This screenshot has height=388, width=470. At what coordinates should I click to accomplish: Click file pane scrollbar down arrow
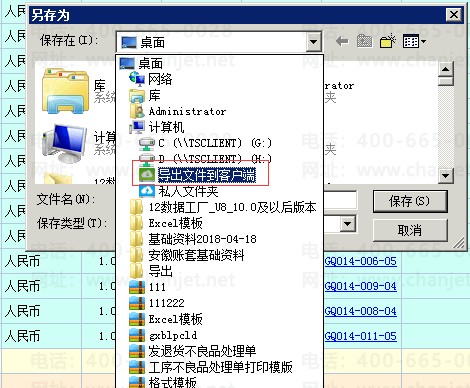445,175
